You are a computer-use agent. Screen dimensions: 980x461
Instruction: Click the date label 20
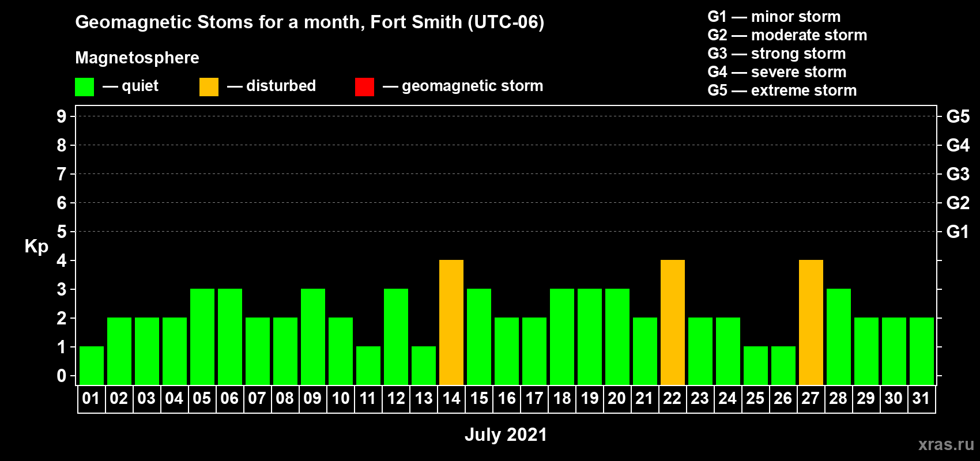617,398
